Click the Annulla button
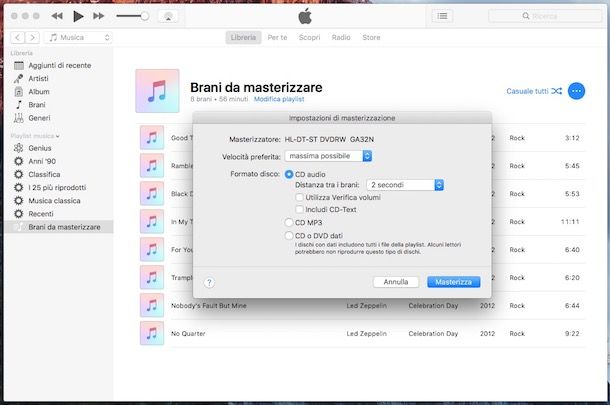 395,282
